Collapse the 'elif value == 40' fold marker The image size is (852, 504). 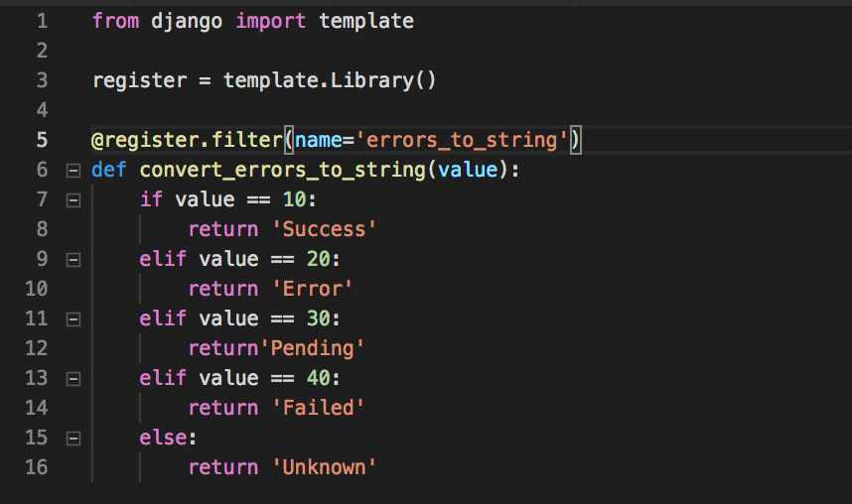click(73, 379)
